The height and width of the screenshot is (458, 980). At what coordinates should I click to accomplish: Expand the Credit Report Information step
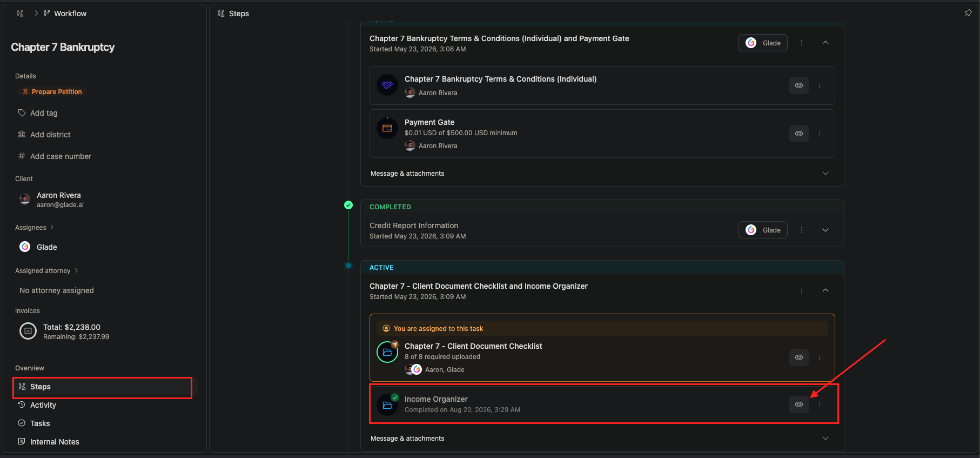pos(825,230)
